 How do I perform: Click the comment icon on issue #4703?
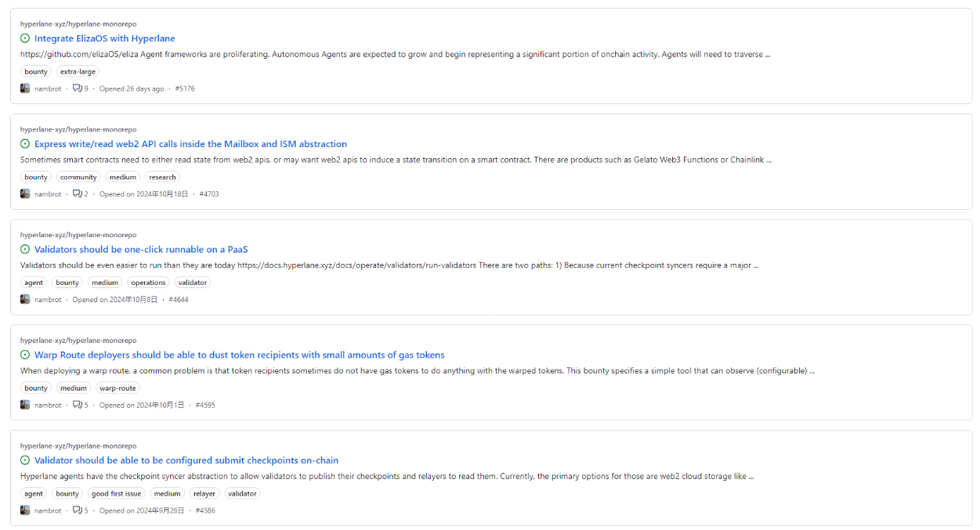(78, 194)
